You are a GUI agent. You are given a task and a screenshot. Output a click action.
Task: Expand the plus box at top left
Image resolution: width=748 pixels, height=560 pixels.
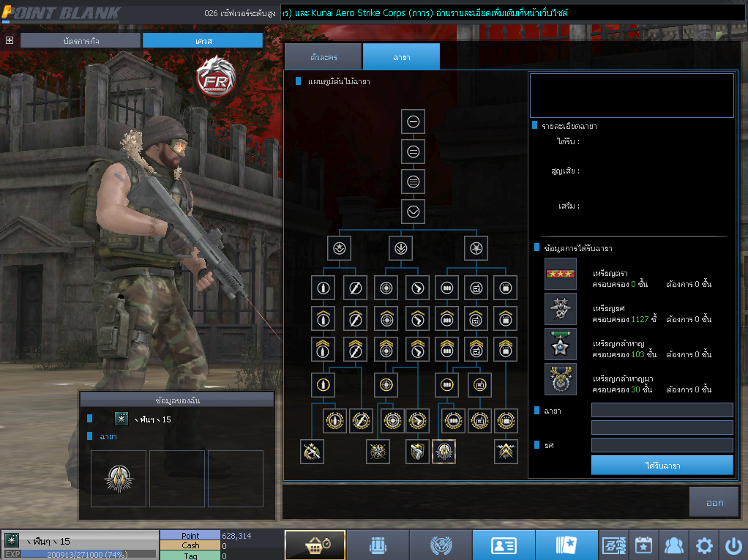[x=10, y=40]
